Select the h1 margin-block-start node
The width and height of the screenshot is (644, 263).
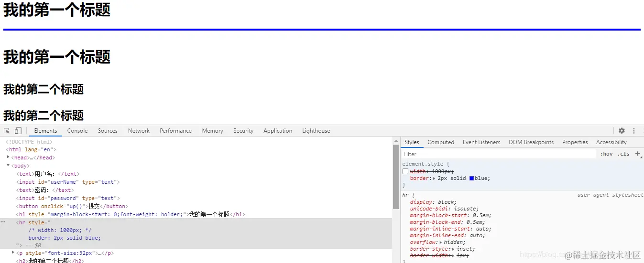(131, 214)
